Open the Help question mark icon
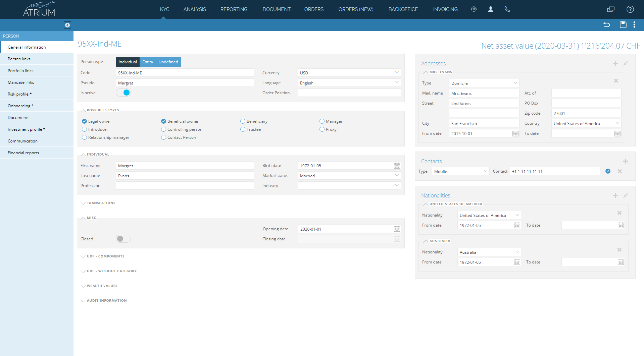 [x=630, y=9]
